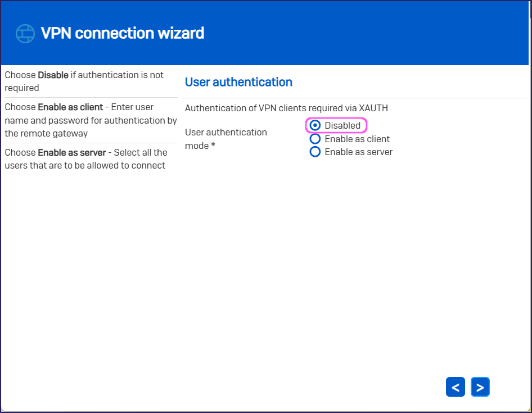Click the 'Enable as client' label text
The height and width of the screenshot is (413, 532).
357,139
